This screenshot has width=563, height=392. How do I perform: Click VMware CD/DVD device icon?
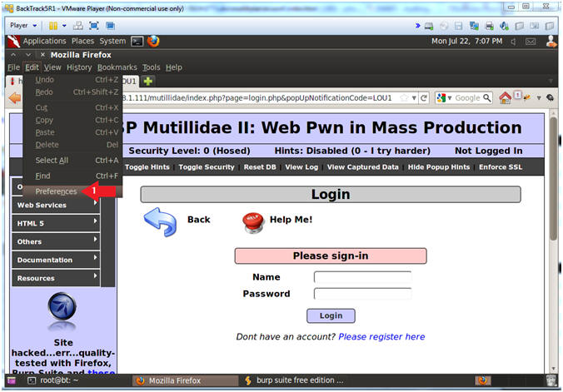444,26
